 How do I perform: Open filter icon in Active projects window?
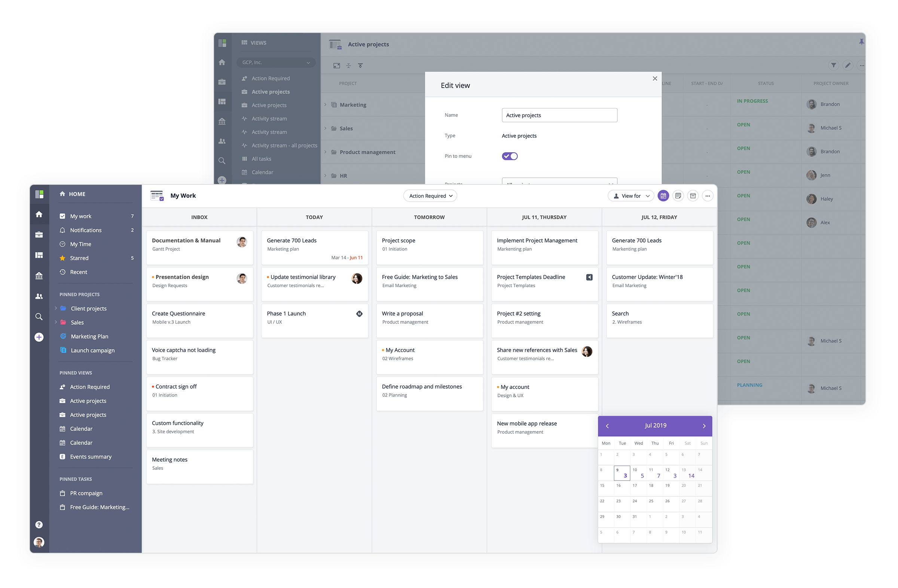(x=834, y=65)
